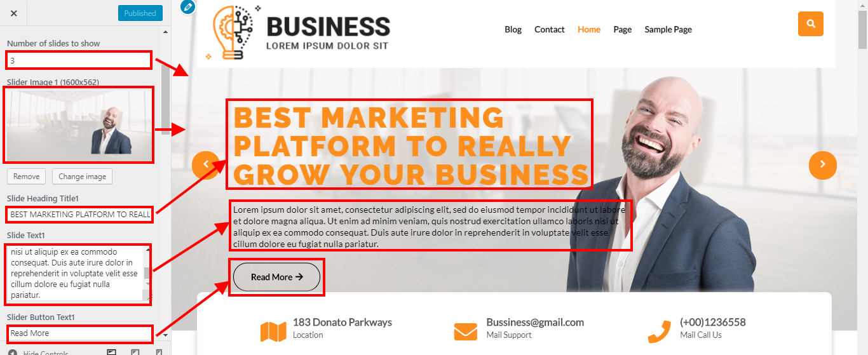Click the map location icon
Screen dimensions: 868x355
273,332
